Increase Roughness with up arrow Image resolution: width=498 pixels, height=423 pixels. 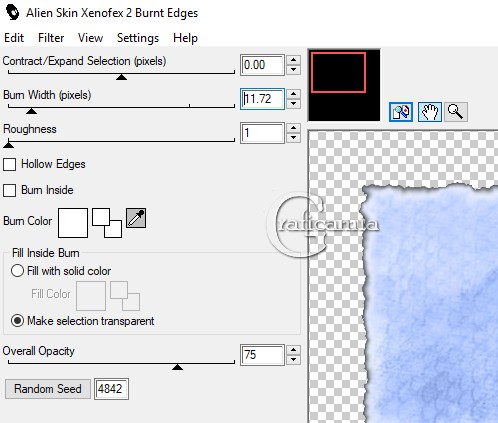pos(293,128)
